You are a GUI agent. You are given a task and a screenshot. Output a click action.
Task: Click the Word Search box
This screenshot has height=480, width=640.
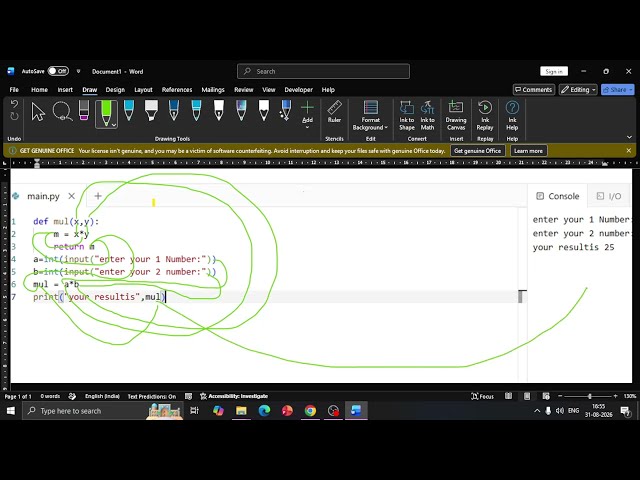323,71
